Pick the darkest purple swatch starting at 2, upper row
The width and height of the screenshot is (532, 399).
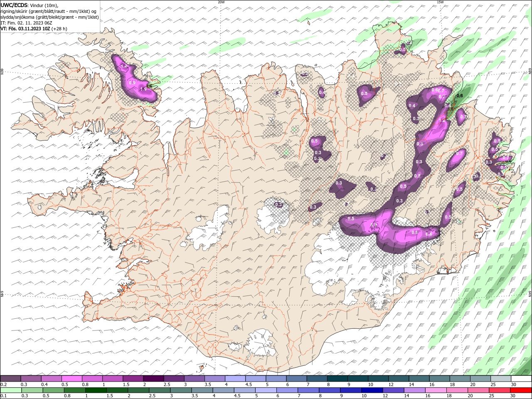(153, 379)
